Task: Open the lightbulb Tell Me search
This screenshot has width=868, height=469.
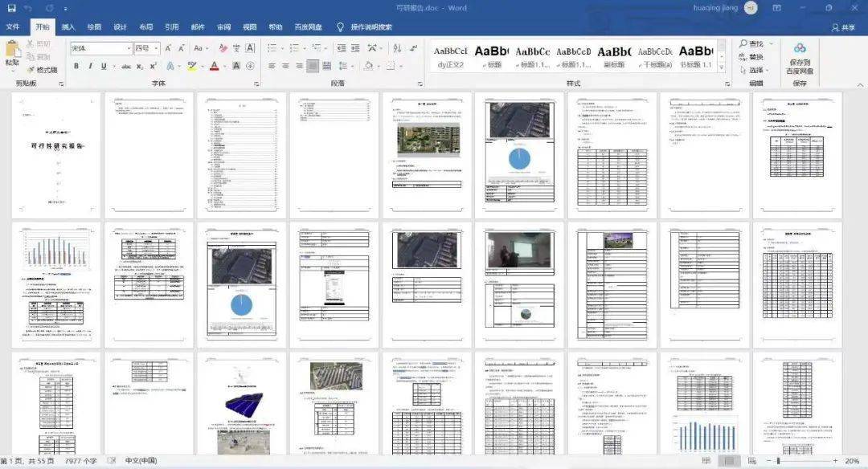Action: [340, 27]
